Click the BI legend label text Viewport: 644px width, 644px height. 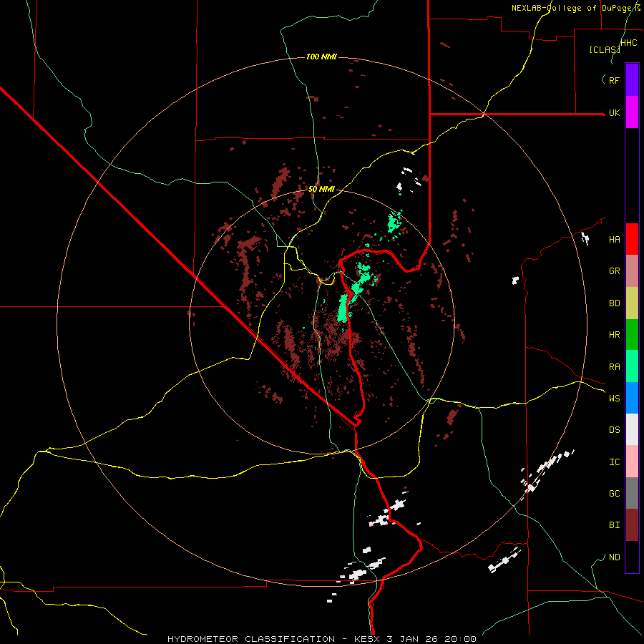click(615, 525)
